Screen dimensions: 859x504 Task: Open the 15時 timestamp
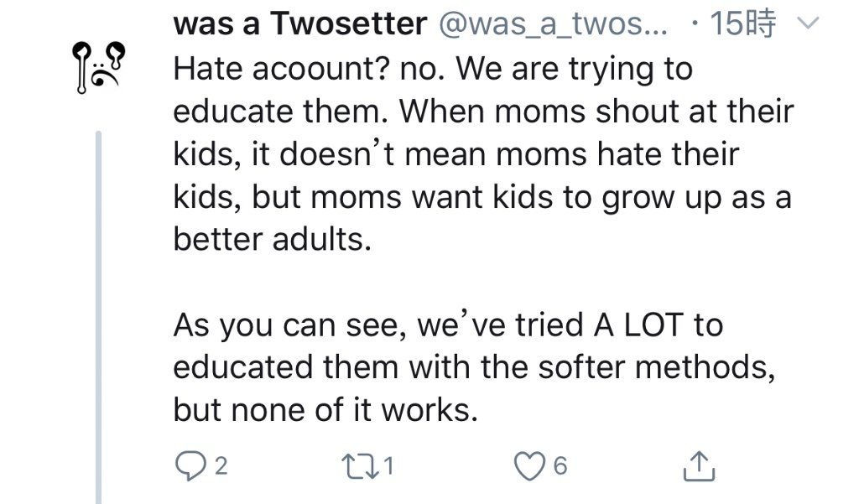pos(743,23)
